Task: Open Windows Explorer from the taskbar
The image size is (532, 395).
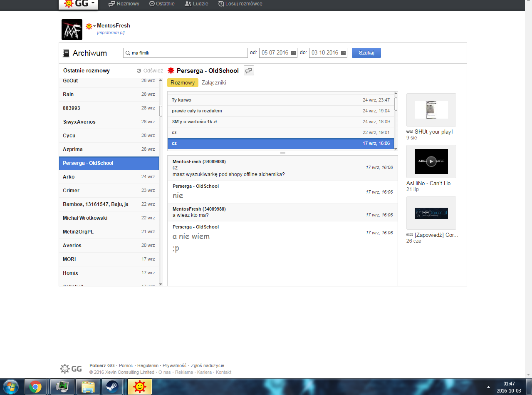Action: 88,388
